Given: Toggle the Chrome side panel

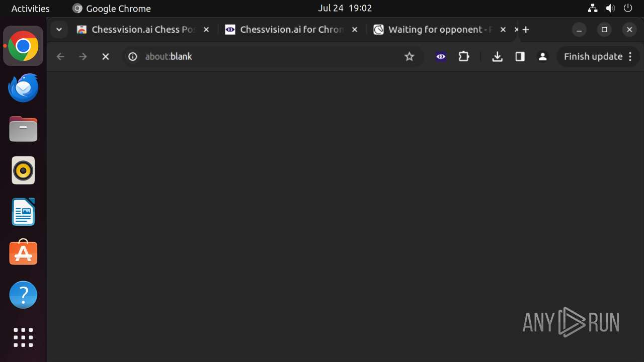Looking at the screenshot, I should [x=520, y=57].
